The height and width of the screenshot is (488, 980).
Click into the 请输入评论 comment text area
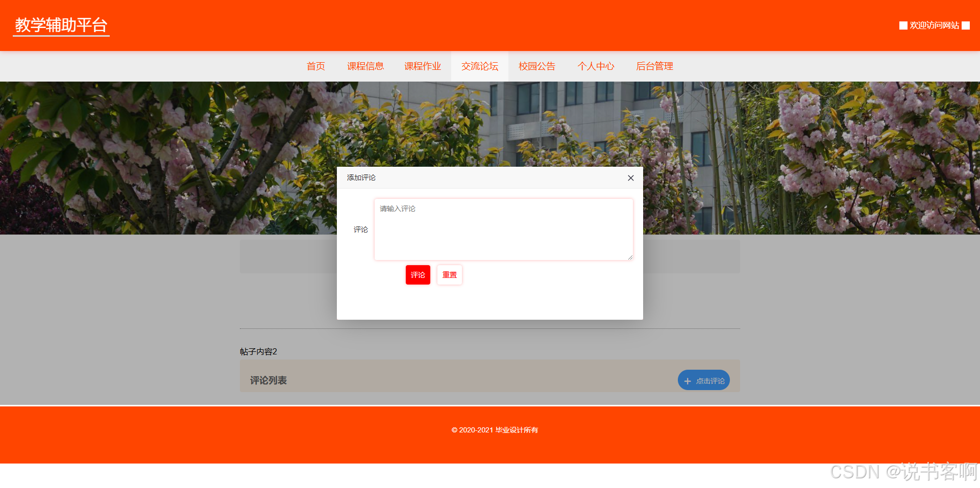504,229
